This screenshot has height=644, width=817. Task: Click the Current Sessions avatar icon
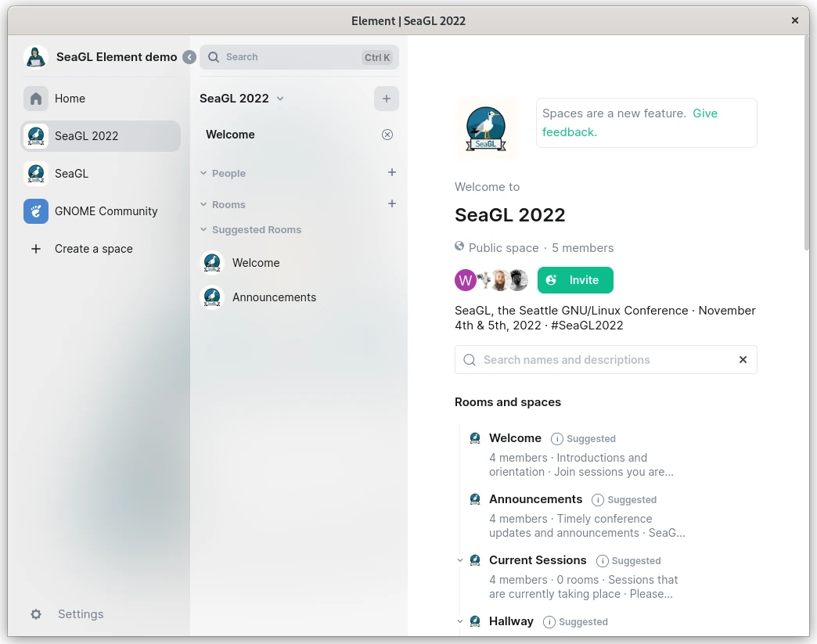475,560
